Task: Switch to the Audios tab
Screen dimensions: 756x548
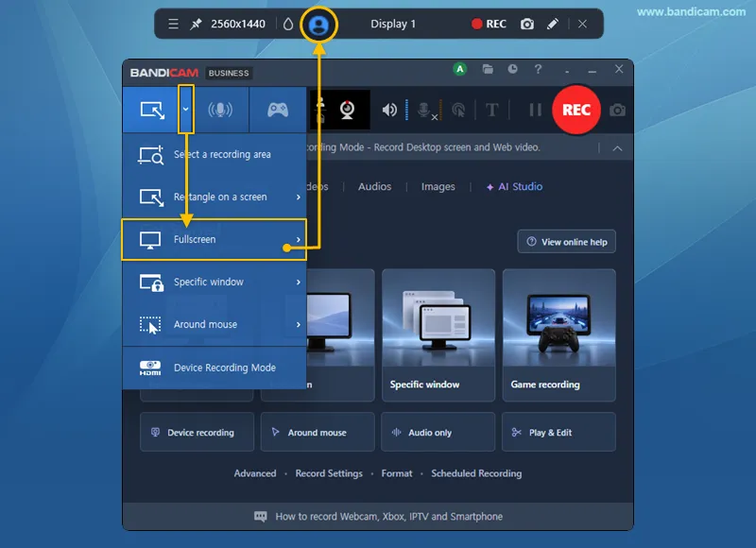Action: coord(374,186)
